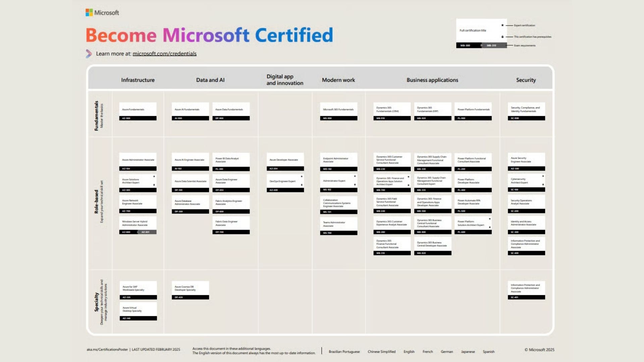The height and width of the screenshot is (362, 644).
Task: Click the Expert certification star in legend
Action: (502, 25)
